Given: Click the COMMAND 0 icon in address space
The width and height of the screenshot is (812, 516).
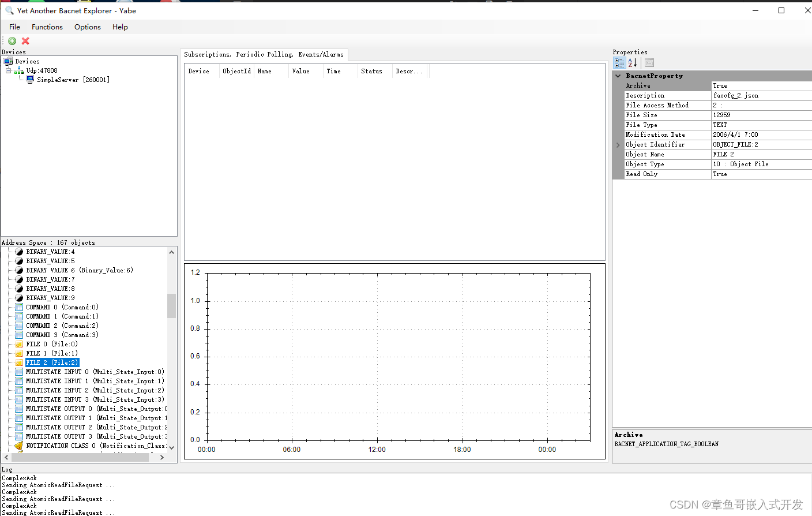Looking at the screenshot, I should coord(19,306).
